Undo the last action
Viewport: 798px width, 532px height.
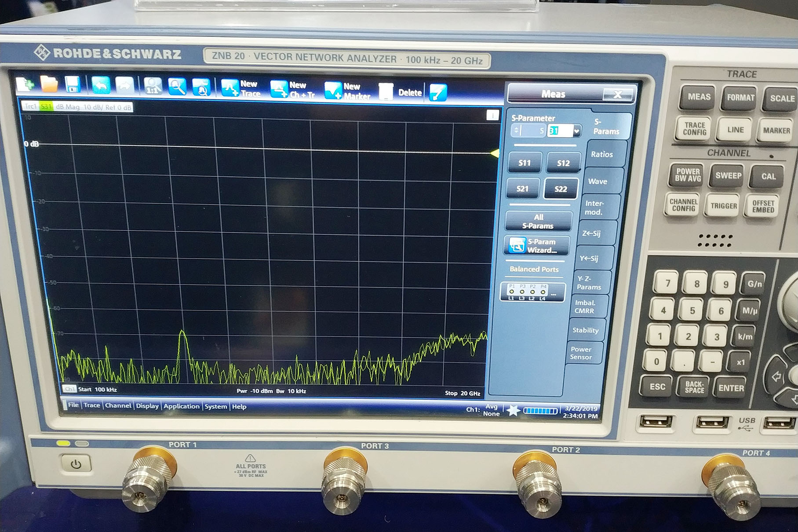(x=101, y=85)
